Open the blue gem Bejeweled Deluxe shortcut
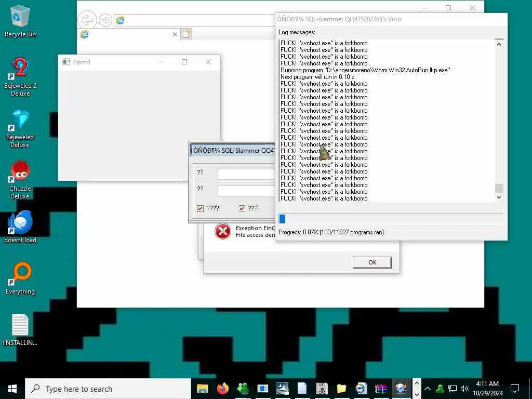 (20, 129)
